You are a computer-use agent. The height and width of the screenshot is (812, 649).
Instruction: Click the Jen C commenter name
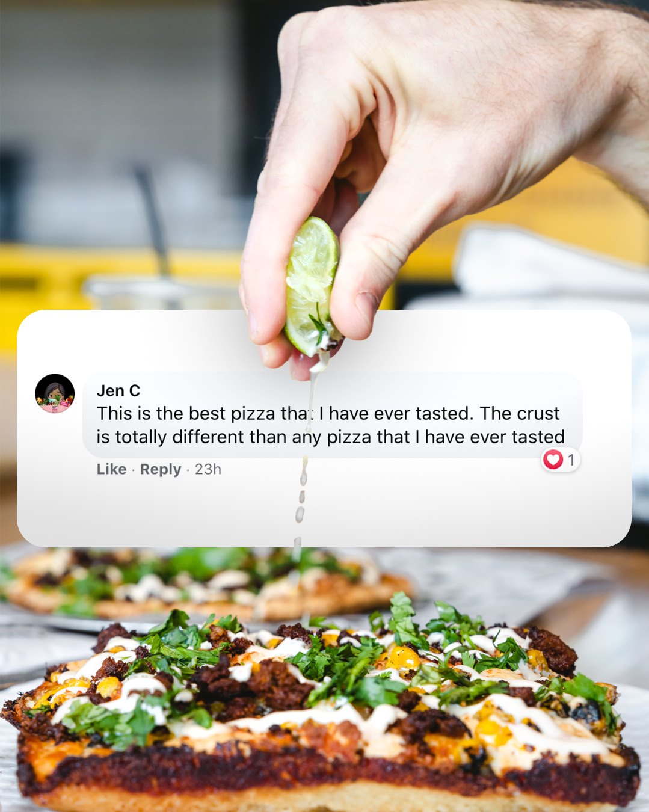click(118, 390)
